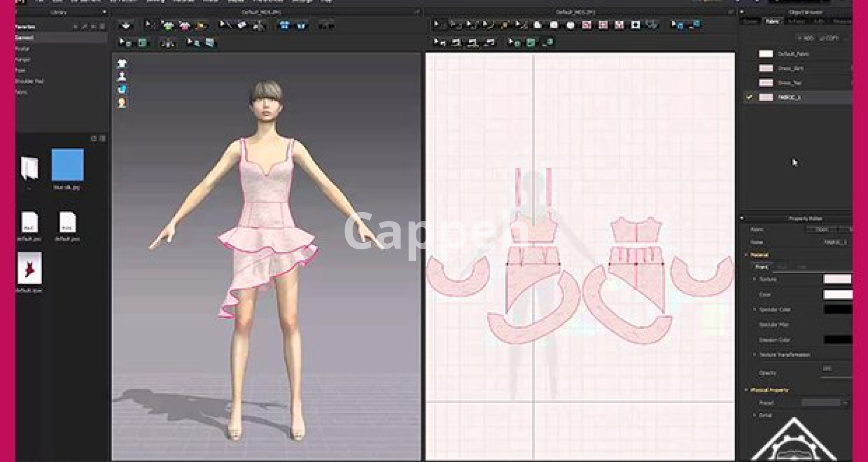868x462 pixels.
Task: Expand the Texture Transformation row
Action: point(755,355)
